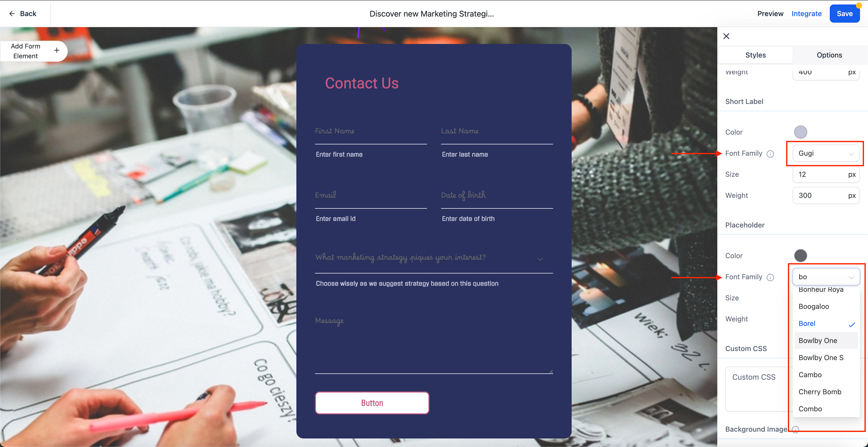The width and height of the screenshot is (868, 447).
Task: Select font Borel from dropdown
Action: 807,323
